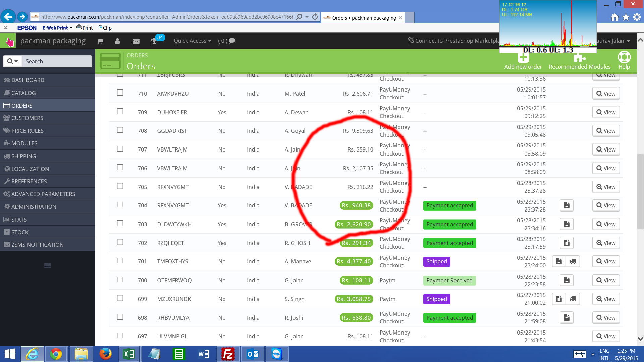The width and height of the screenshot is (644, 362).
Task: Open the search type dropdown magnifier
Action: point(13,61)
